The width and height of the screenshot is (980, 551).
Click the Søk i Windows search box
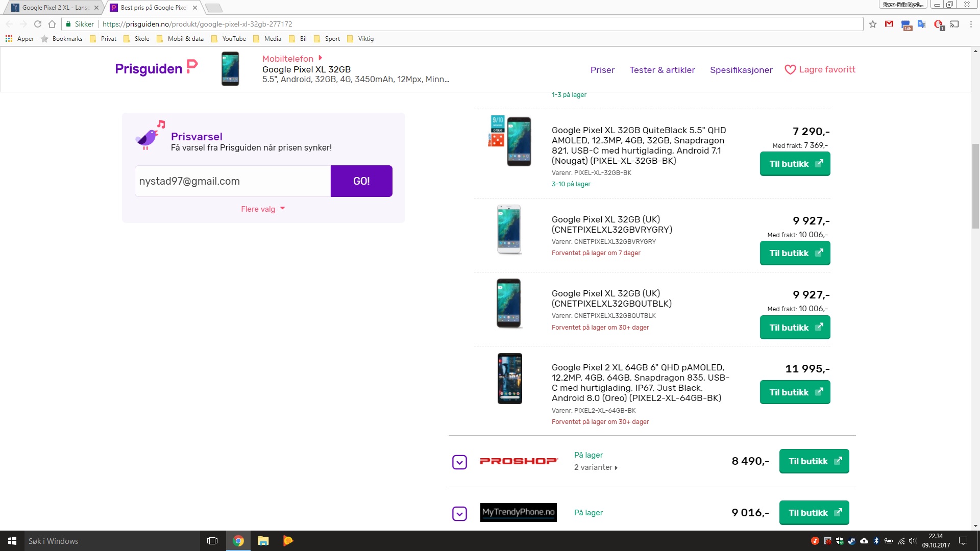click(112, 541)
